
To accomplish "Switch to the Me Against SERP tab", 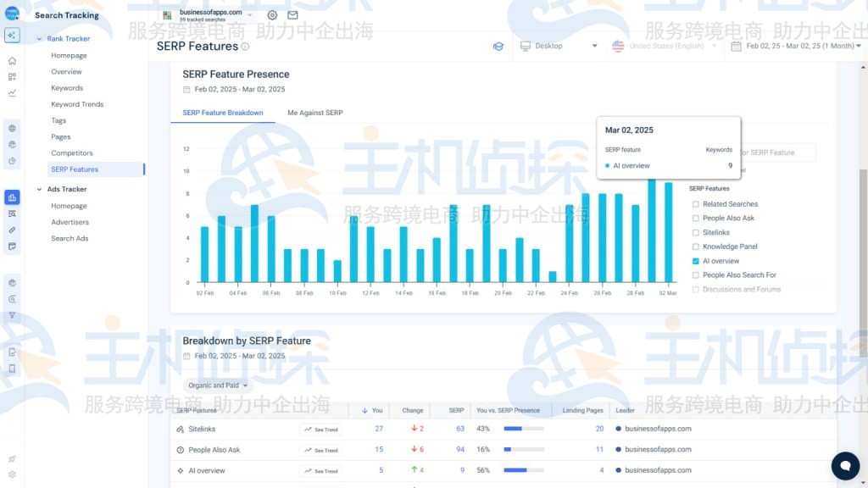I will (x=314, y=113).
